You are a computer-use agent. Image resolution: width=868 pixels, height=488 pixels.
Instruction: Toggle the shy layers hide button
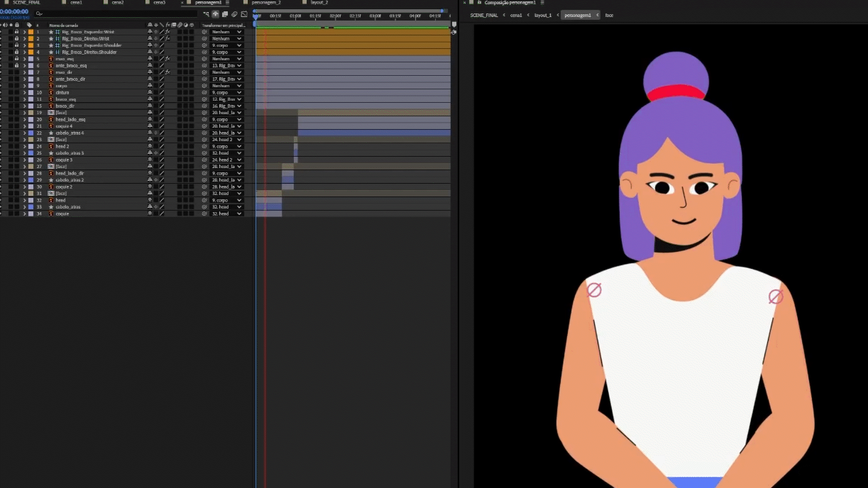point(216,14)
